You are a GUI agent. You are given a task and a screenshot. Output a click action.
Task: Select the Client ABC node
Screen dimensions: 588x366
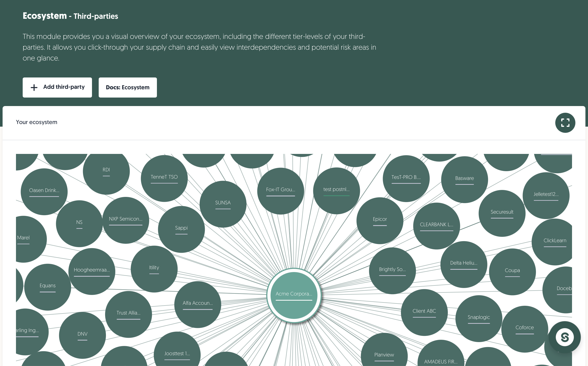click(x=424, y=312)
